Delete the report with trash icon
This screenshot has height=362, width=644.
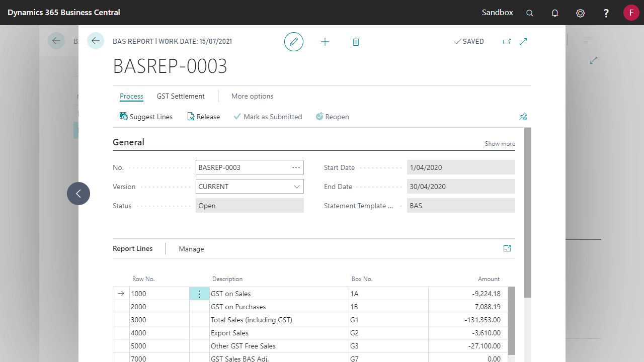tap(356, 42)
